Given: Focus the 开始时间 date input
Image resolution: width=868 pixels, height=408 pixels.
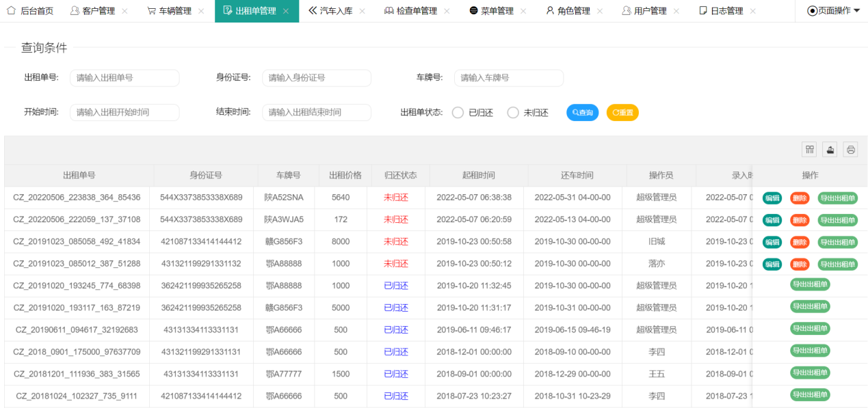Looking at the screenshot, I should (124, 112).
